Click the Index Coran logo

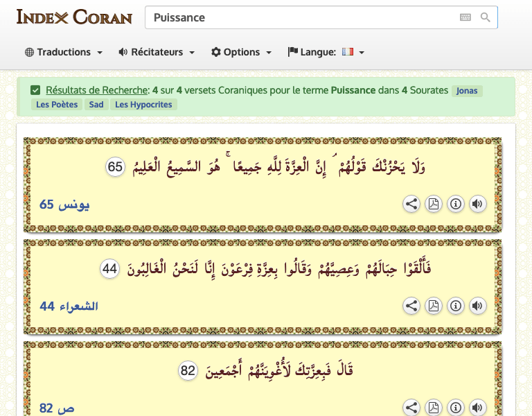74,17
